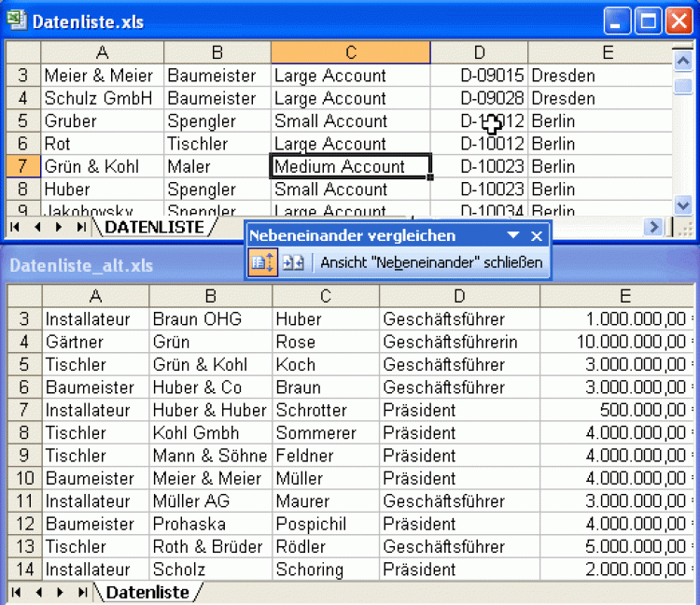Select column C header in Datenliste.xls

350,52
